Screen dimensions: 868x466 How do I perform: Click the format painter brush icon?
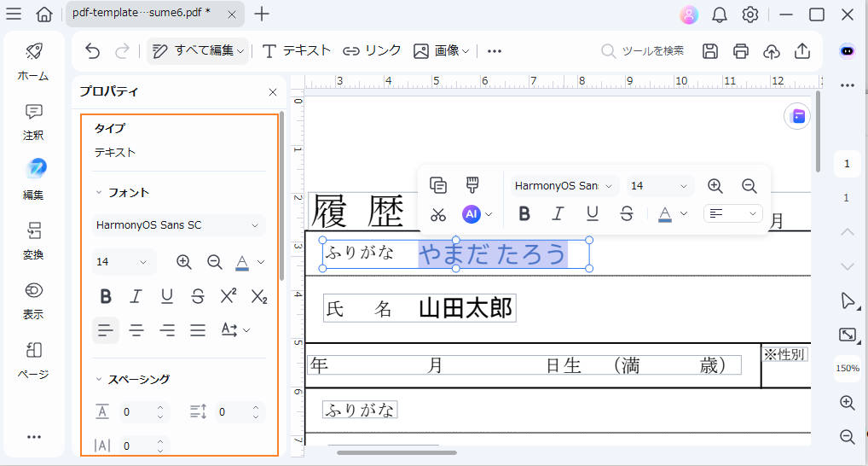(x=472, y=185)
